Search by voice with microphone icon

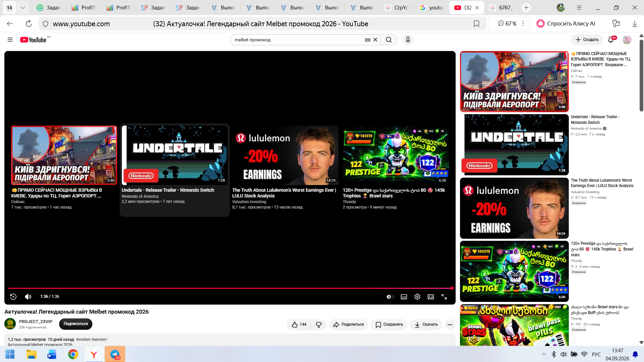[x=408, y=40]
